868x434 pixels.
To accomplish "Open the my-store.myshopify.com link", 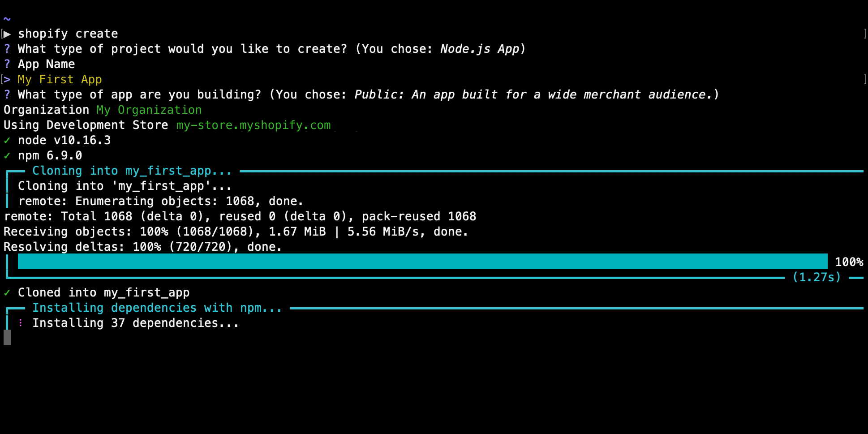I will (x=253, y=125).
